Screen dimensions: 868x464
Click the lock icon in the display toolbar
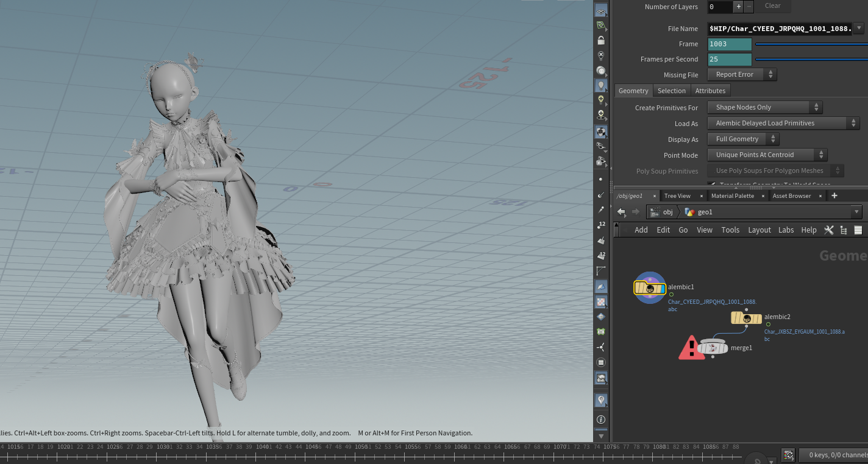pos(601,41)
